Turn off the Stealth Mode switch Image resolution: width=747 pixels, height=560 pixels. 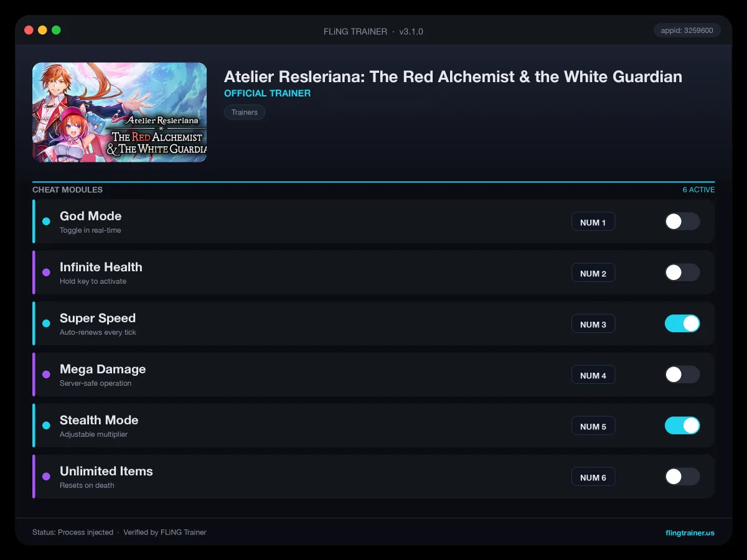coord(682,426)
